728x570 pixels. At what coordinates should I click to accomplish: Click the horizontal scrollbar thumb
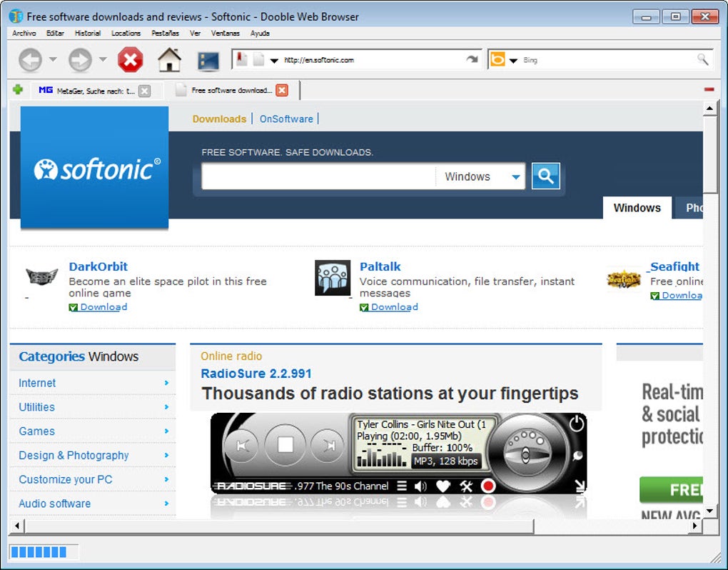280,526
